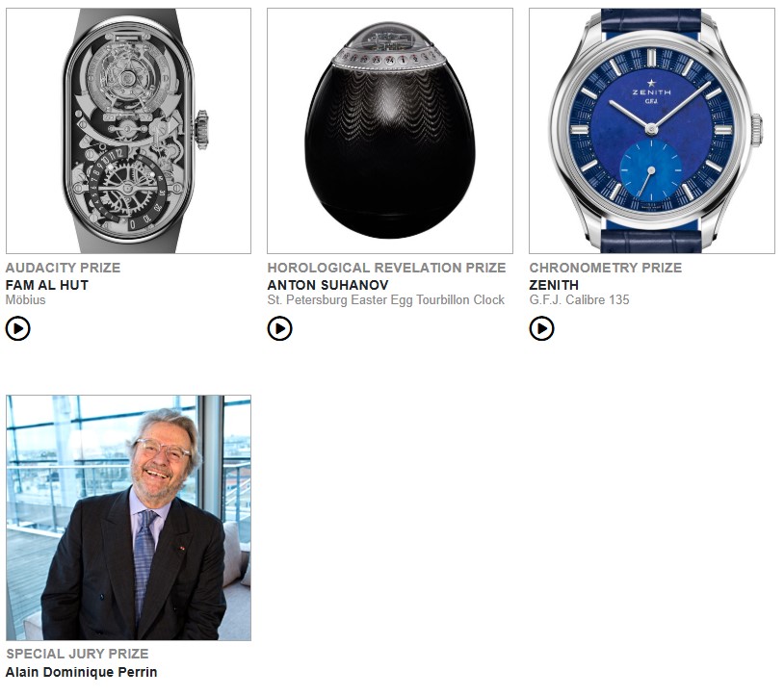Open the Alain Dominique Perrin photo
Screen dimensions: 784x696
pyautogui.click(x=128, y=518)
